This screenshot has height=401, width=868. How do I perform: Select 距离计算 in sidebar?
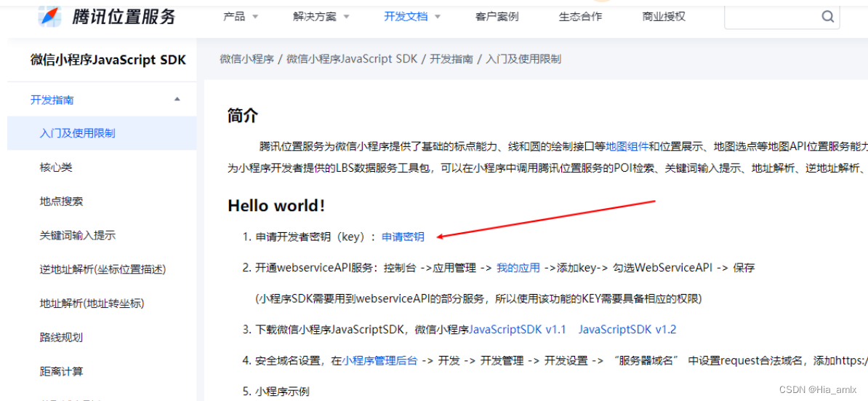pos(102,370)
